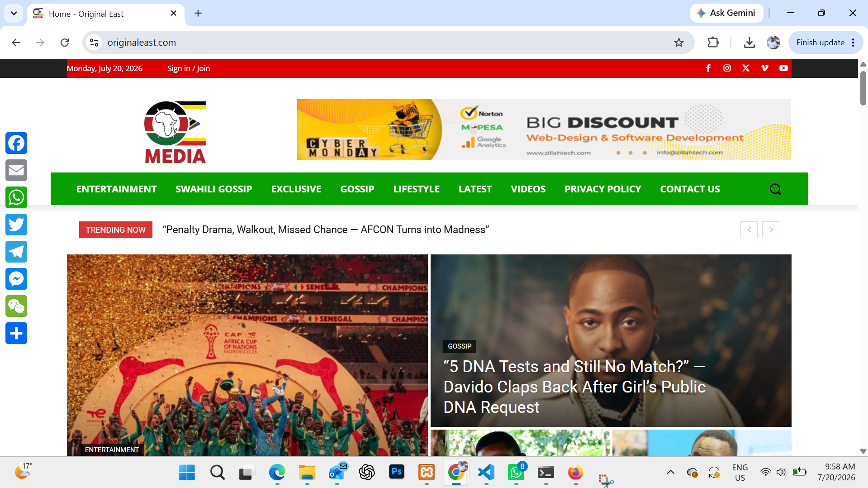868x488 pixels.
Task: Open Chrome profile avatar
Action: (x=773, y=43)
